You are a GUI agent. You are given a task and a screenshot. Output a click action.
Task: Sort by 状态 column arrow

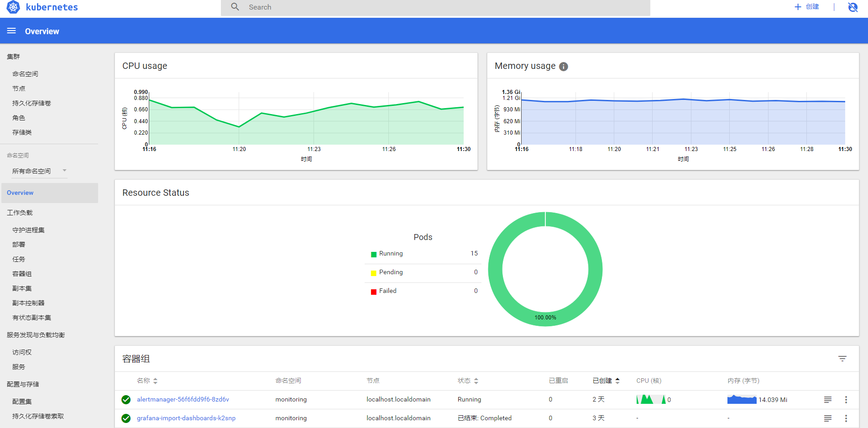click(476, 381)
